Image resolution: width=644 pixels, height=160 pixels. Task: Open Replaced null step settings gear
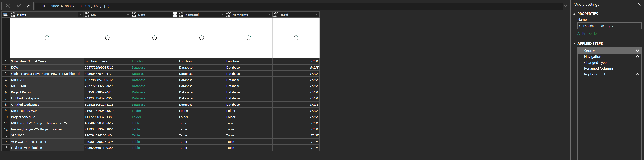coord(637,74)
